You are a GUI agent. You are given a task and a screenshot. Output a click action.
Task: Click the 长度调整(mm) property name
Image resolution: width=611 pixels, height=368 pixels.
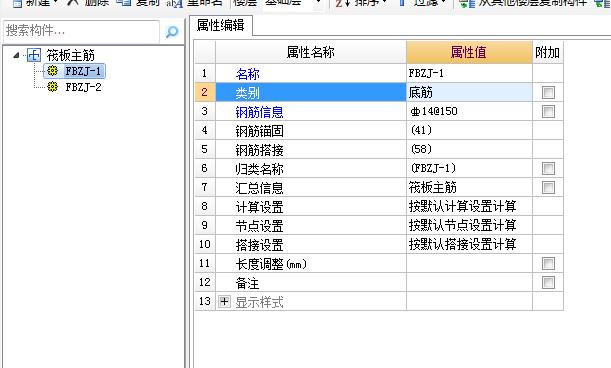point(271,264)
